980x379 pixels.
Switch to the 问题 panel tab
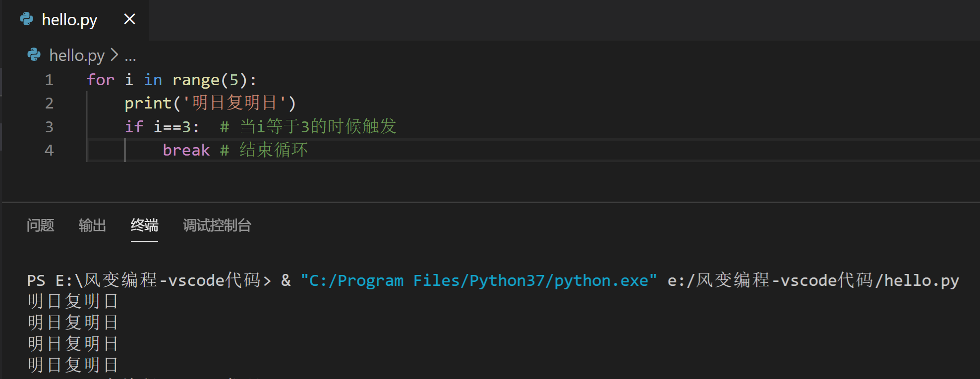click(x=40, y=225)
